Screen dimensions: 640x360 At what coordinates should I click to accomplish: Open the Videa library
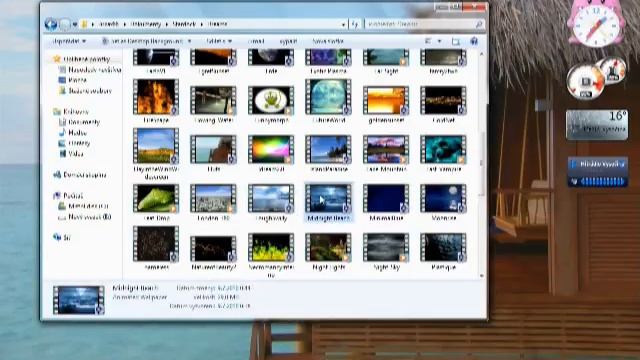click(x=71, y=153)
